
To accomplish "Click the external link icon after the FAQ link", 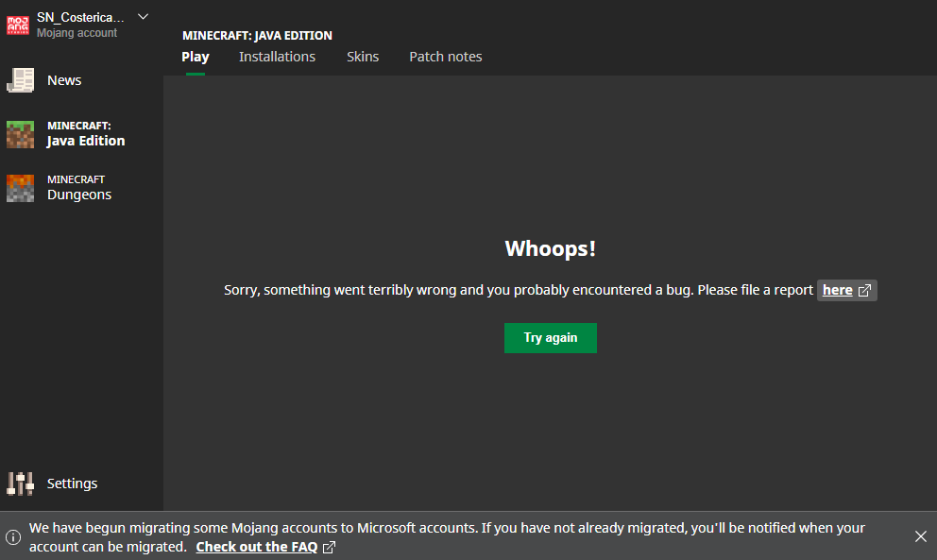I will tap(329, 548).
